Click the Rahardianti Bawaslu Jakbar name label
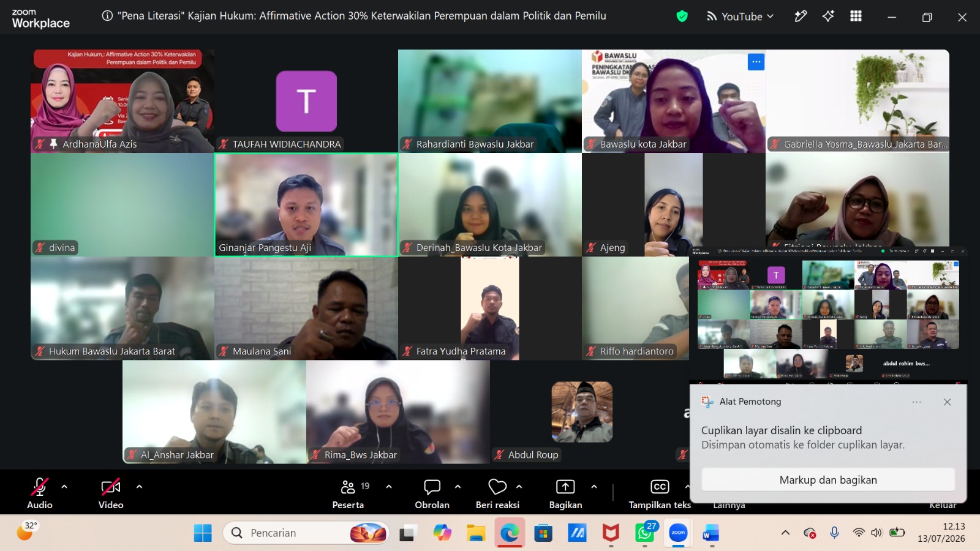 [x=475, y=144]
